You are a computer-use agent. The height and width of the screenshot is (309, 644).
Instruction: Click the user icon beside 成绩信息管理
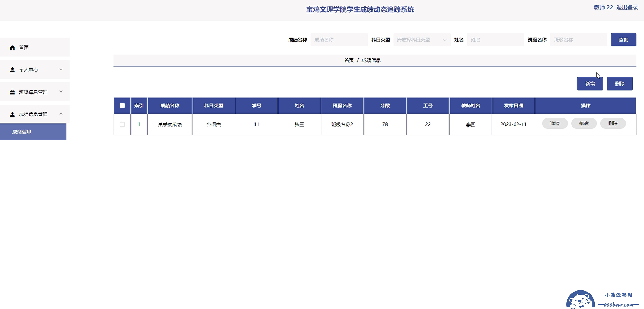(x=12, y=114)
